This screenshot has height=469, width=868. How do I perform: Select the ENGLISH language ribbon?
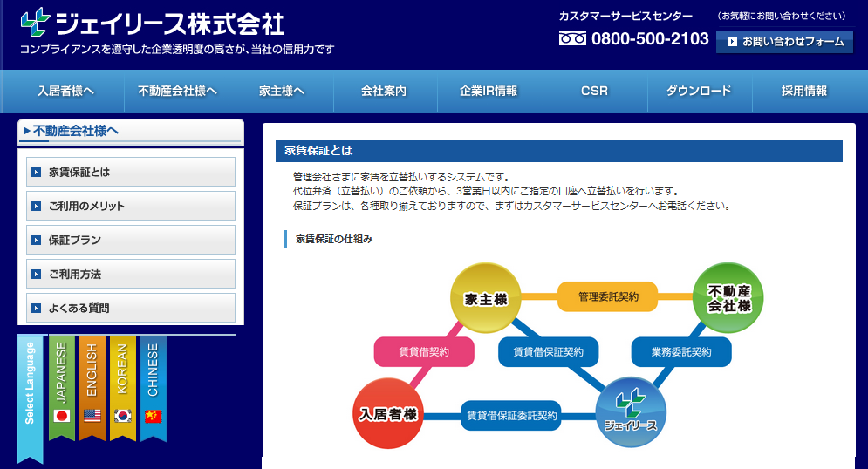92,388
